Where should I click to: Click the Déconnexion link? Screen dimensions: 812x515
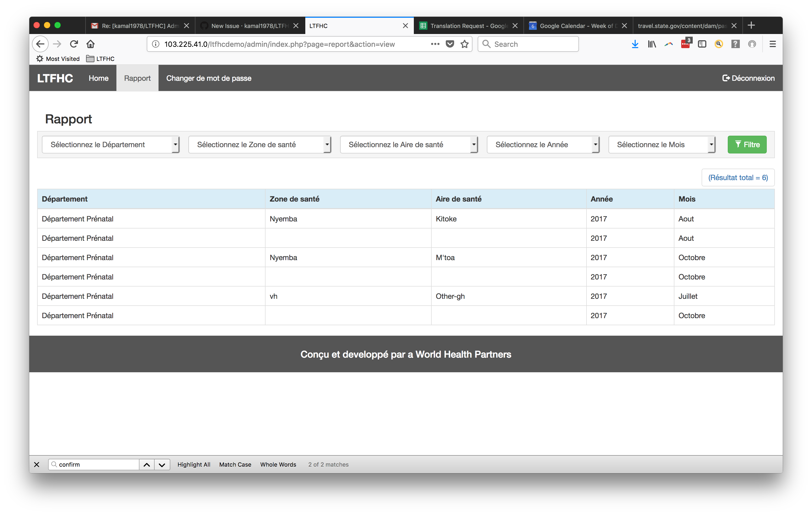(x=748, y=78)
